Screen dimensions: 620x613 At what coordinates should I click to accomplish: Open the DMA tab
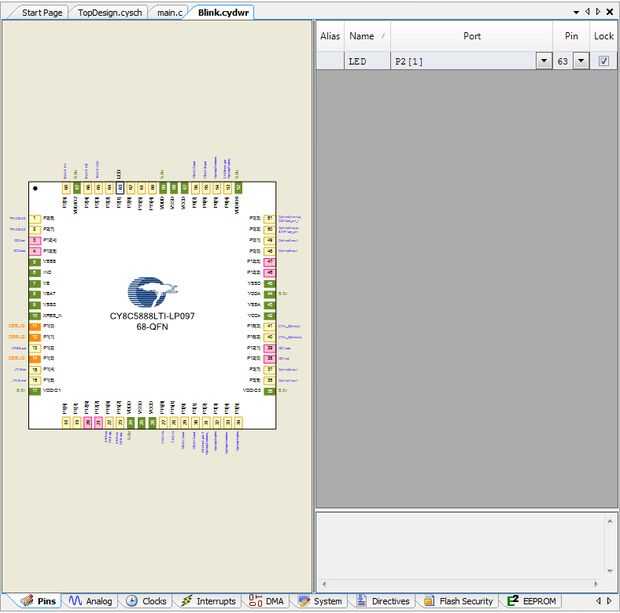267,601
